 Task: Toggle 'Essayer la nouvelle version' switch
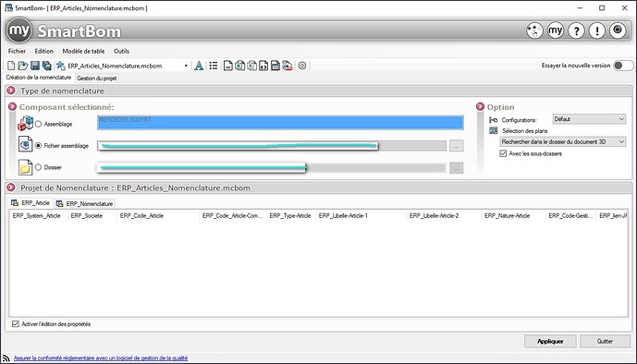623,66
